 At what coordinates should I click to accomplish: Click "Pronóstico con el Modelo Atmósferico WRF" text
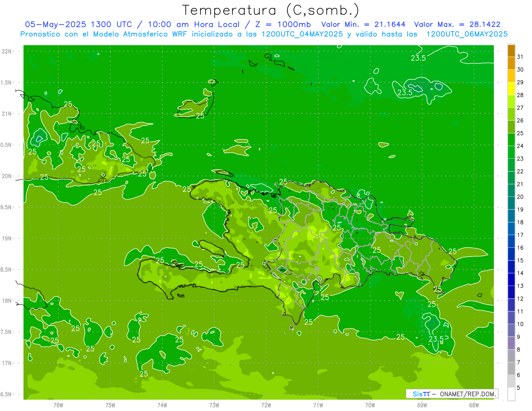[x=104, y=34]
